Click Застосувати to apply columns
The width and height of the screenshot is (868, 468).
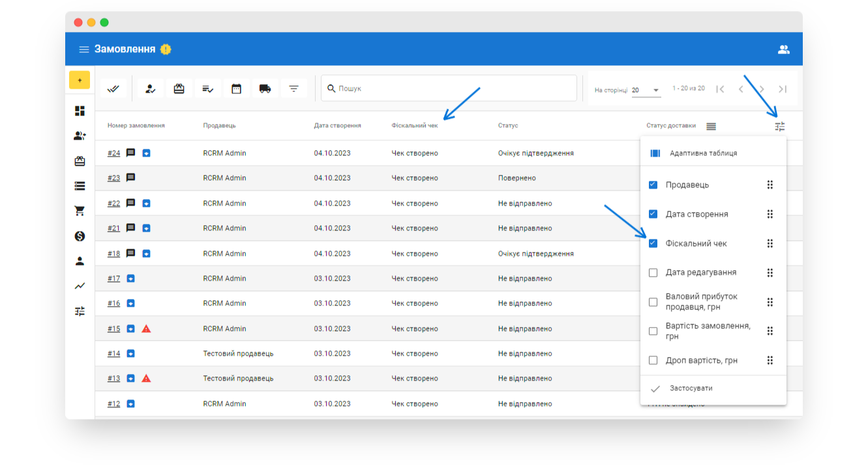(x=691, y=388)
